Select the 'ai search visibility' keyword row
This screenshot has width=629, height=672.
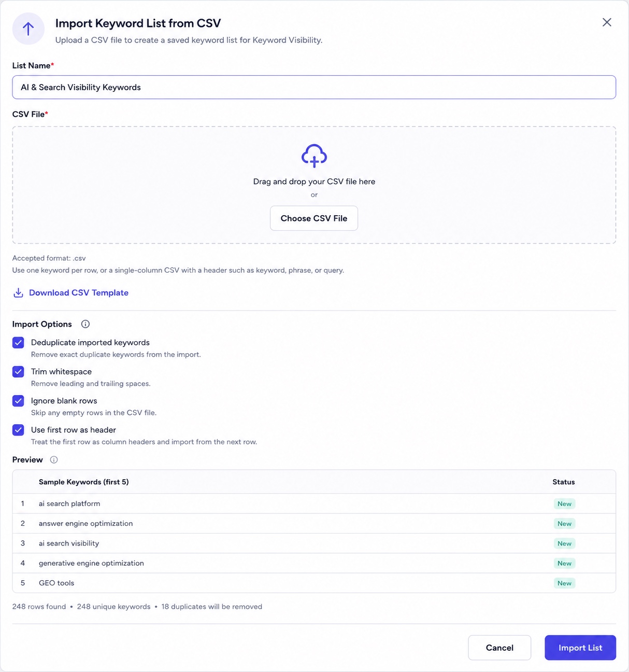click(314, 543)
